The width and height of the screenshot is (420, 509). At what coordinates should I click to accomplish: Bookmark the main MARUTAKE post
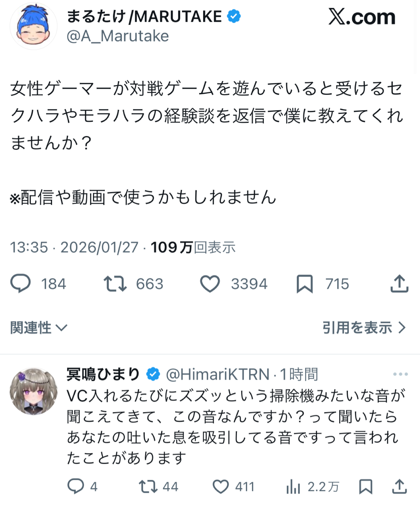tap(304, 284)
